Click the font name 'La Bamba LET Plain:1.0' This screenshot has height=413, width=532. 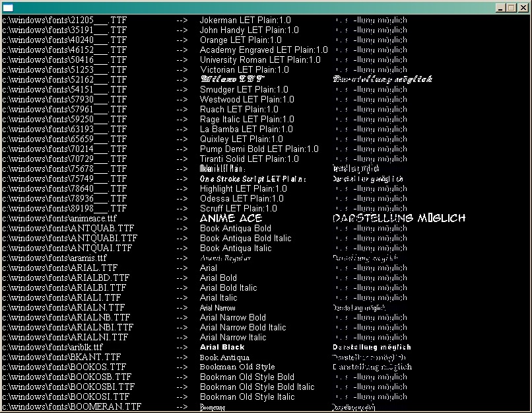(246, 129)
